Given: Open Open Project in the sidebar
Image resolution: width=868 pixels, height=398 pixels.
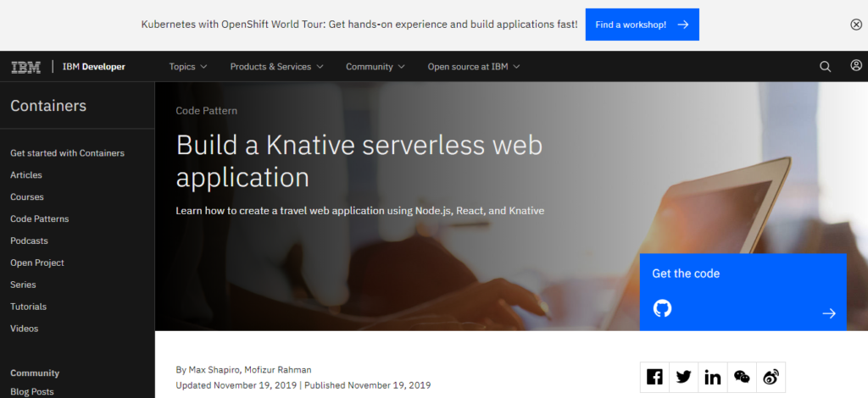Looking at the screenshot, I should tap(37, 263).
